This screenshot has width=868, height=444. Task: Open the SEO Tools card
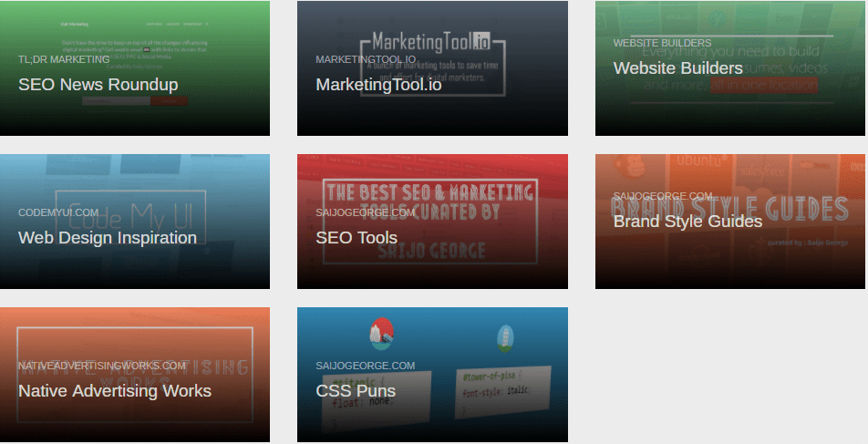(x=432, y=222)
